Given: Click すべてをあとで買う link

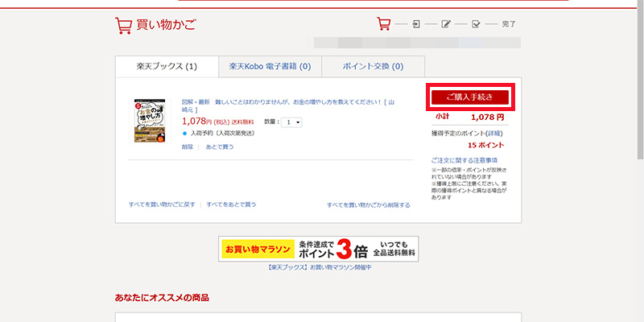Looking at the screenshot, I should [x=231, y=204].
